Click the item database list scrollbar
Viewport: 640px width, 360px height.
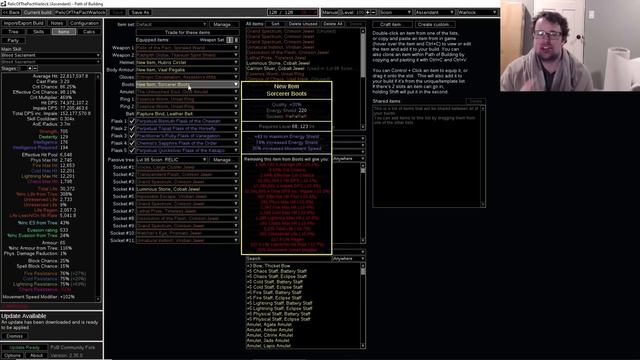click(363, 306)
